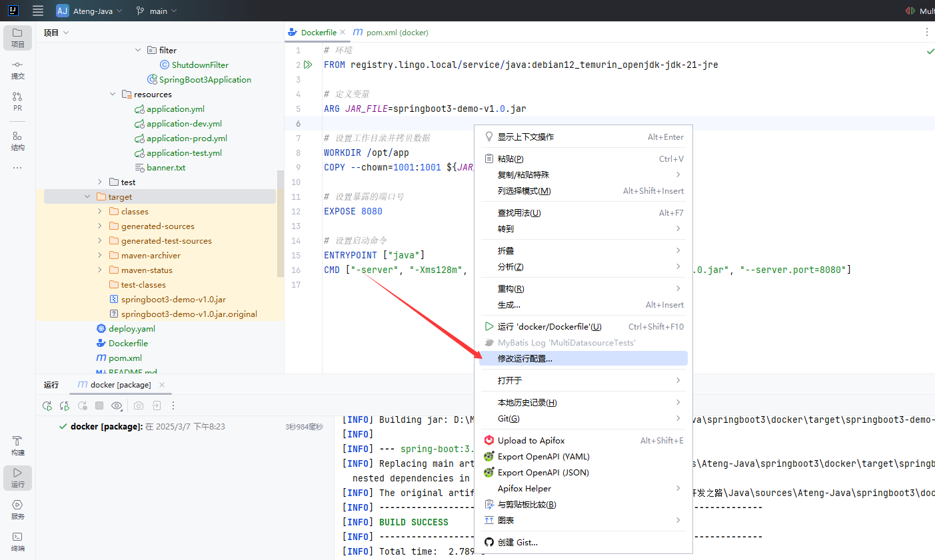Expand the test folder in project tree
The image size is (935, 560).
tap(100, 182)
